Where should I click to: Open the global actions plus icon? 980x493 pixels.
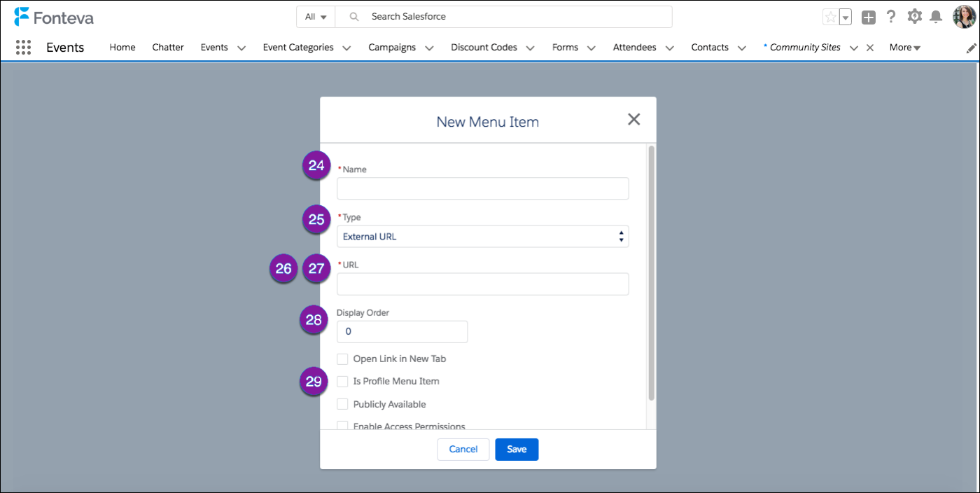point(869,16)
